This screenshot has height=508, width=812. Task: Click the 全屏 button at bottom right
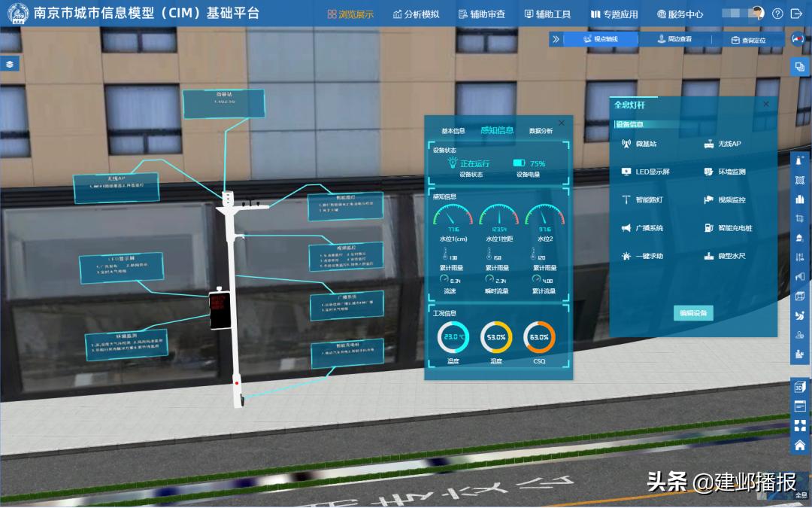(801, 495)
